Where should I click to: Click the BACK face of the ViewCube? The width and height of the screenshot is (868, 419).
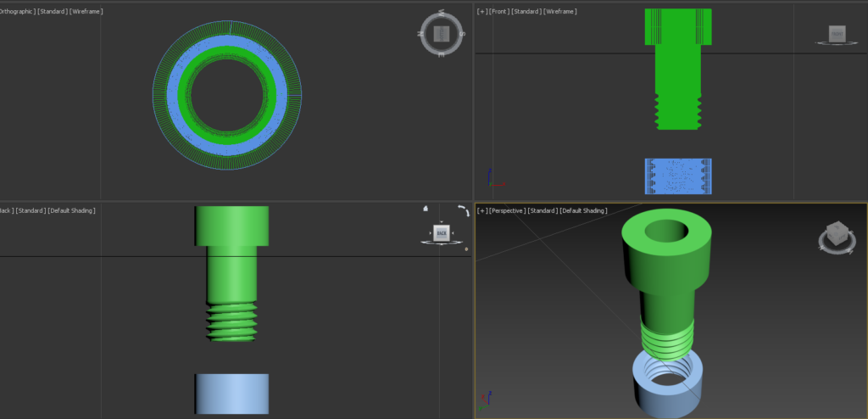pos(441,233)
